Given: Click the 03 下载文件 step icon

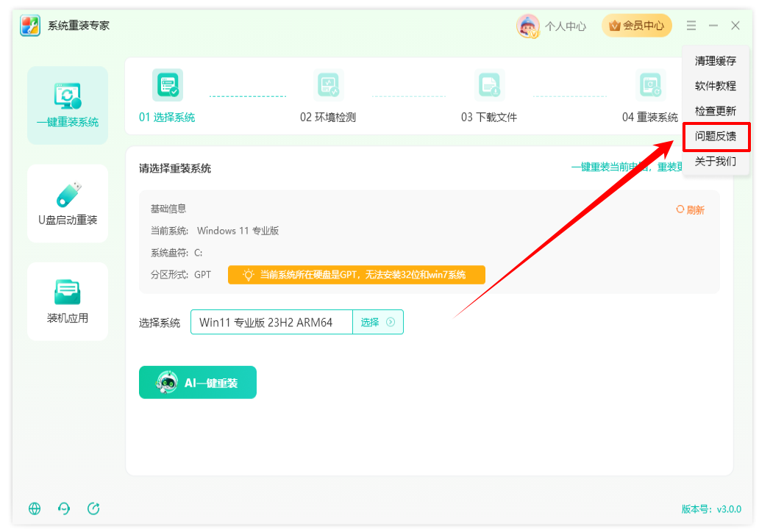Looking at the screenshot, I should [489, 85].
